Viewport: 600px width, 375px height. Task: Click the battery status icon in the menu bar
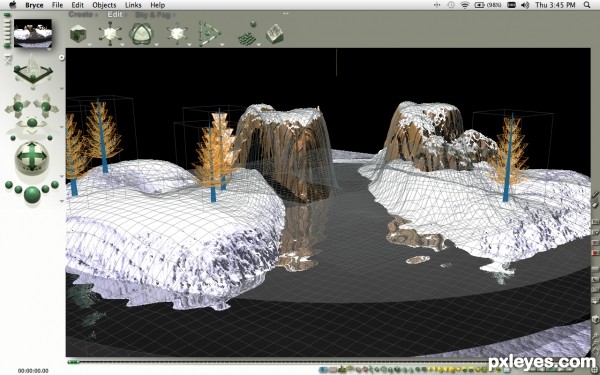tap(479, 5)
